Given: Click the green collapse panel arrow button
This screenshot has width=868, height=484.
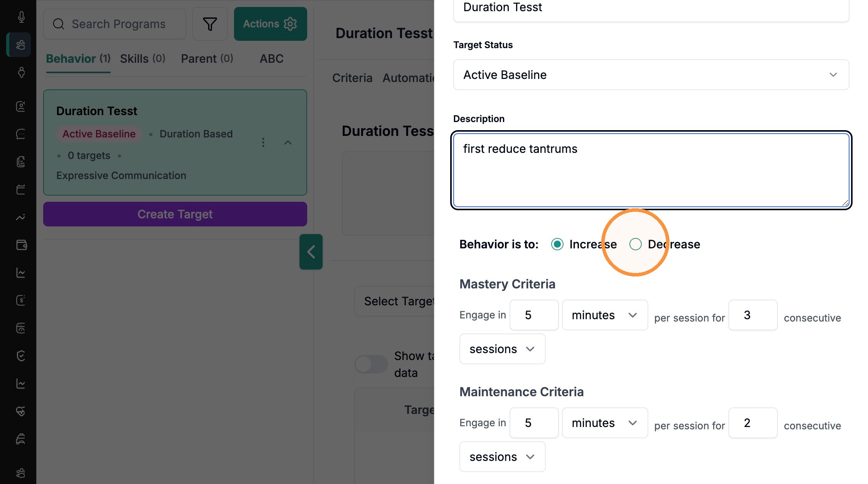Looking at the screenshot, I should (x=311, y=252).
